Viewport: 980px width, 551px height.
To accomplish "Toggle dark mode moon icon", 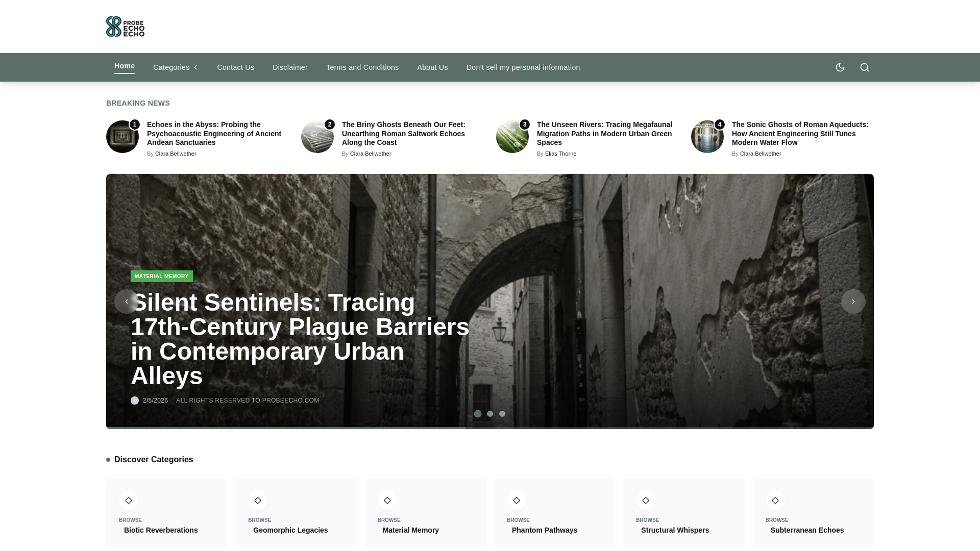I will click(840, 67).
